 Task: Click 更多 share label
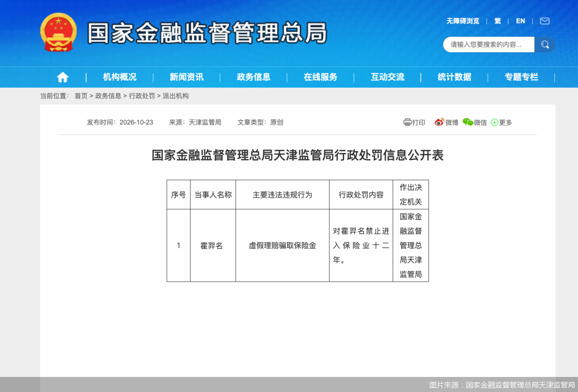(506, 123)
